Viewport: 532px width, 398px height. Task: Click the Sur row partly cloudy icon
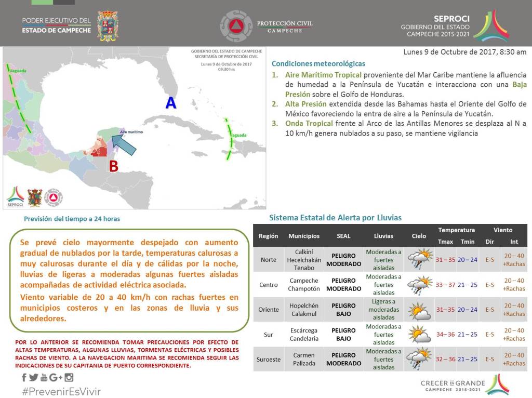[419, 334]
